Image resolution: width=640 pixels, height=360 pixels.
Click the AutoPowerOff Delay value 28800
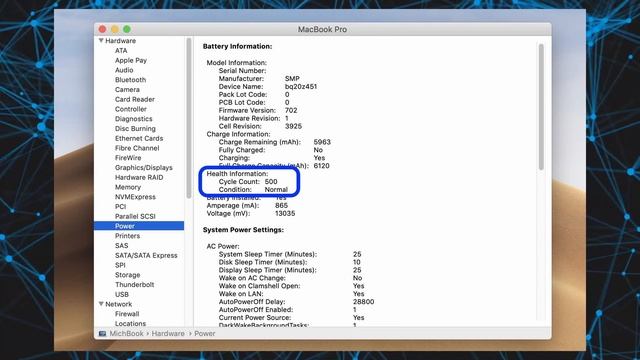point(363,302)
